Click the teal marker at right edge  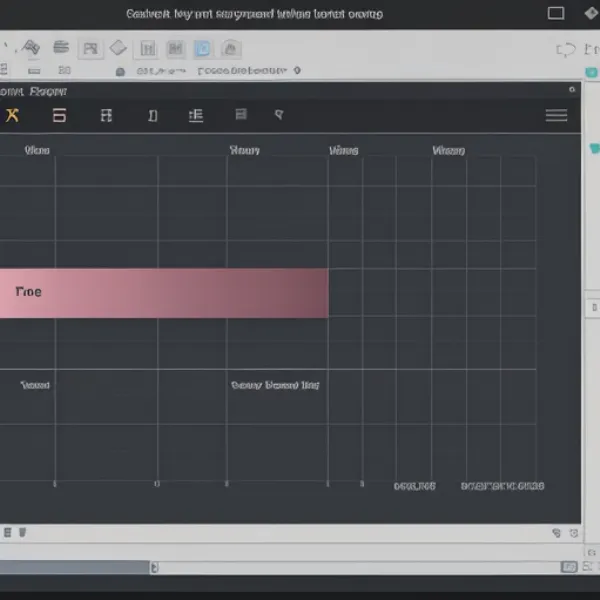tap(595, 148)
